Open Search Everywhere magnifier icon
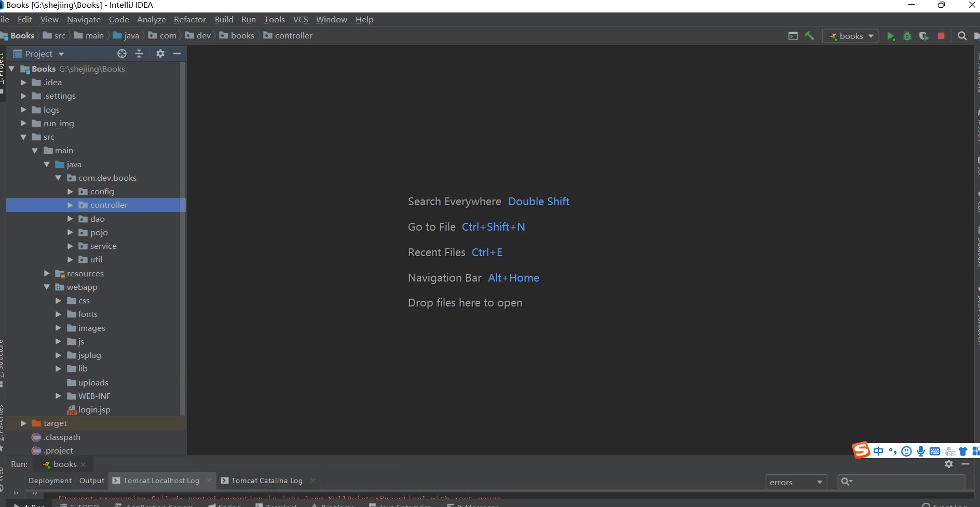Viewport: 980px width, 507px height. (962, 36)
